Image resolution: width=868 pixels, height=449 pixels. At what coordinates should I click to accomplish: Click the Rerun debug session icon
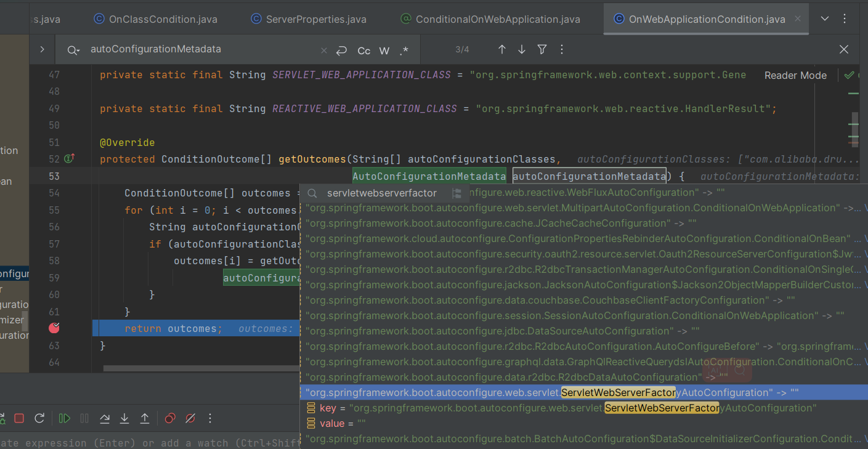pyautogui.click(x=39, y=418)
